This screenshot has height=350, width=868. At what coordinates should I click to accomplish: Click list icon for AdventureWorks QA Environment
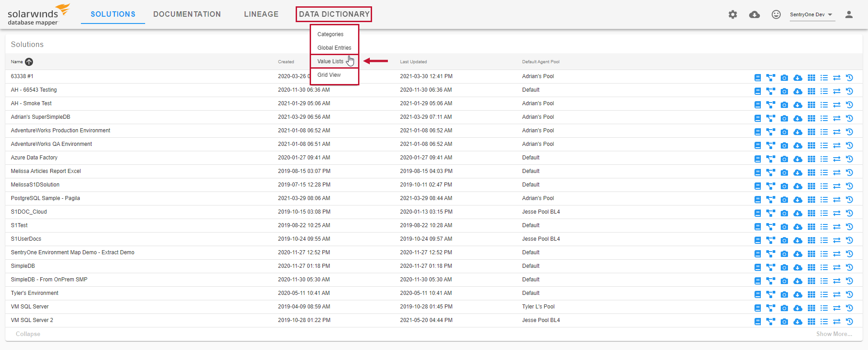click(824, 145)
